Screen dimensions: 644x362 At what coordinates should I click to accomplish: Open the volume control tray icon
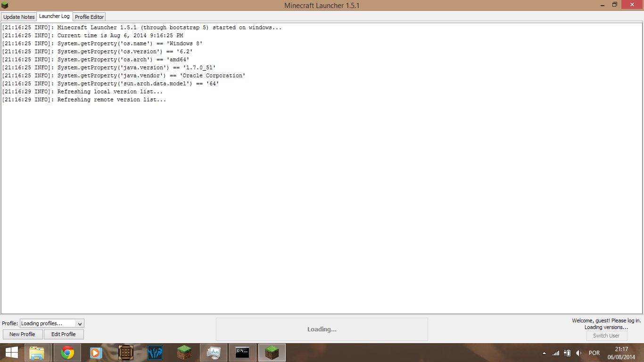coord(578,353)
